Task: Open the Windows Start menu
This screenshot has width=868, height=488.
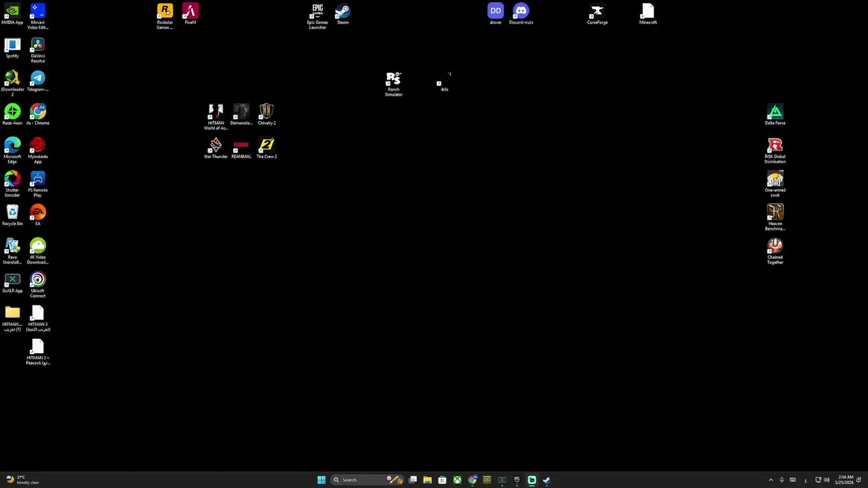Action: click(321, 480)
